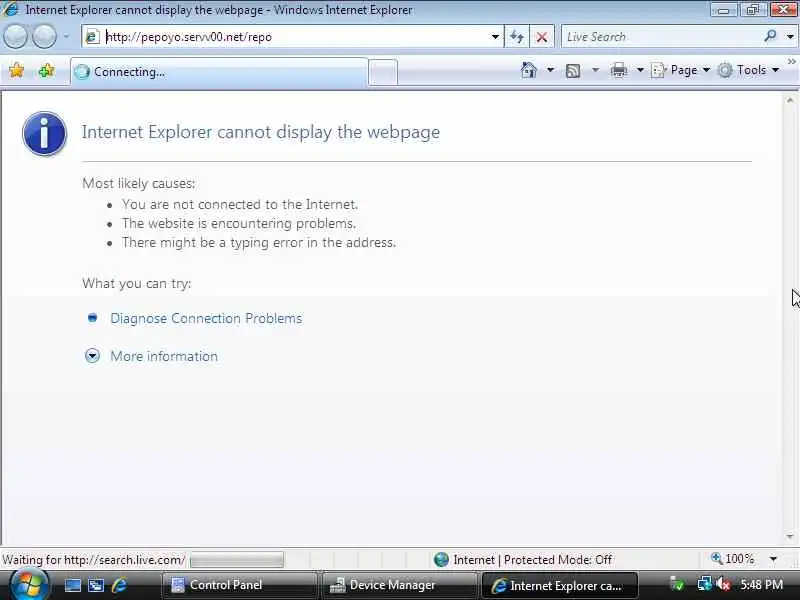Show more toolbar commands chevron
This screenshot has width=800, height=600.
click(x=791, y=62)
